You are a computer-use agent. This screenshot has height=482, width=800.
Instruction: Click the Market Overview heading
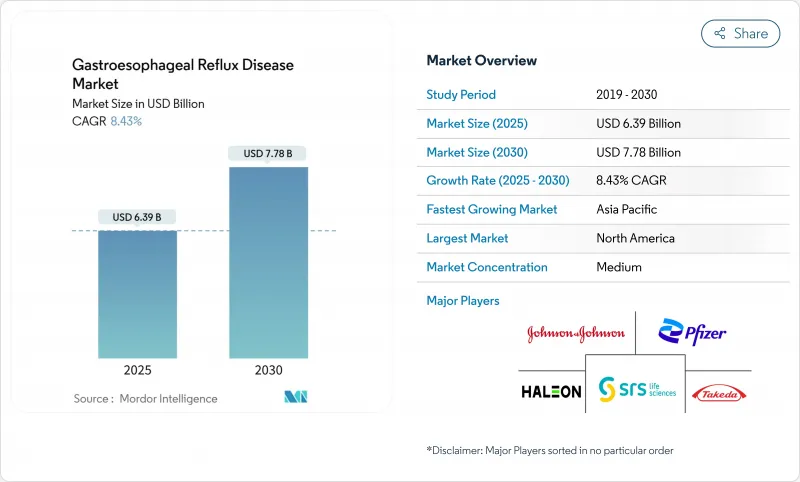482,60
